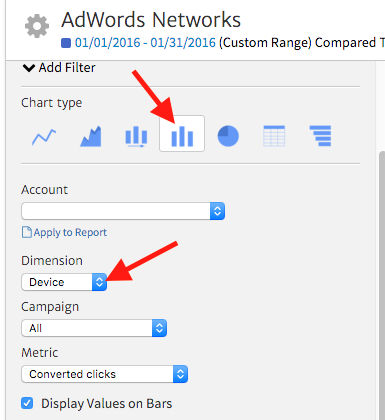Switch to the table chart type
This screenshot has width=385, height=420.
point(274,136)
